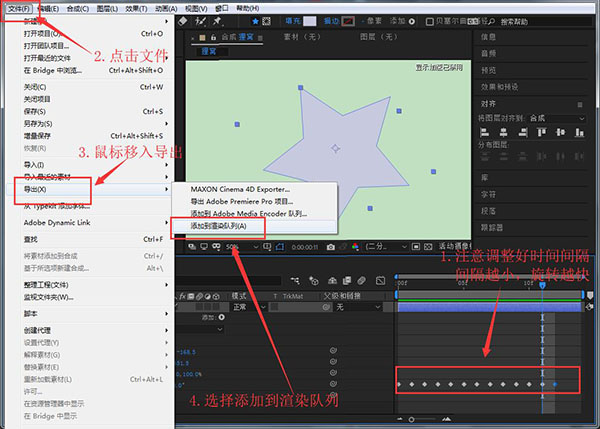Open the RGB channel display icon
The image size is (600, 429).
click(355, 247)
